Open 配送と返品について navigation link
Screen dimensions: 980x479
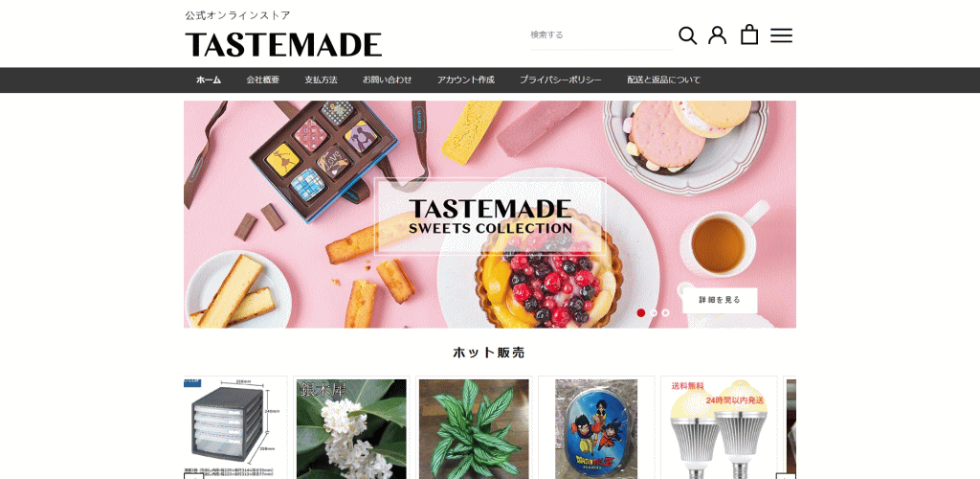click(x=664, y=80)
